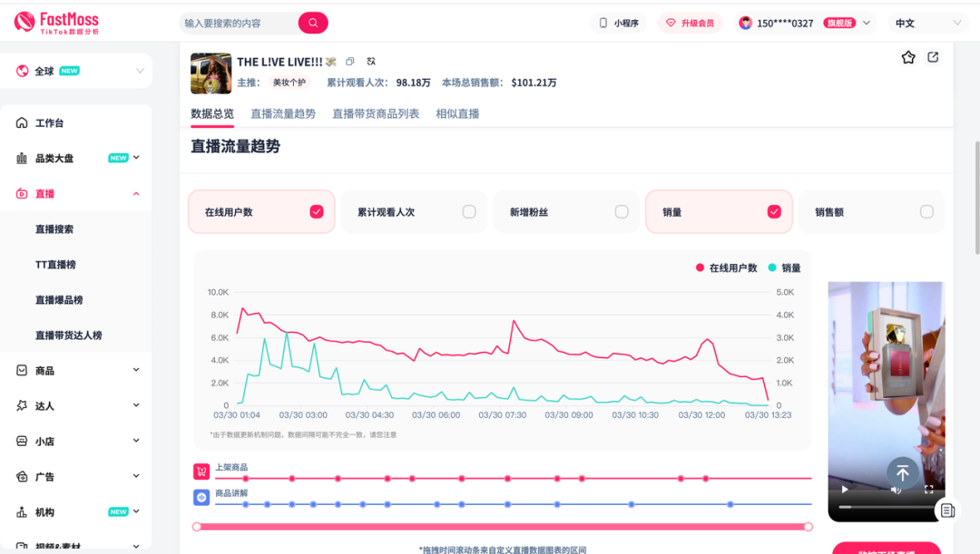Click the copy icon next to the live title
This screenshot has height=554, width=980.
pos(350,62)
